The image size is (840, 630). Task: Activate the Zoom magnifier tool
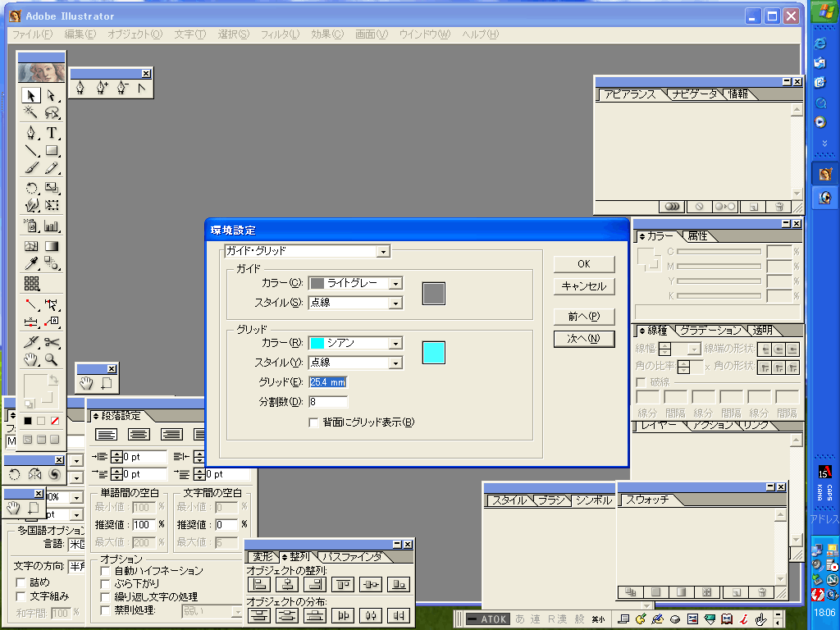click(52, 360)
